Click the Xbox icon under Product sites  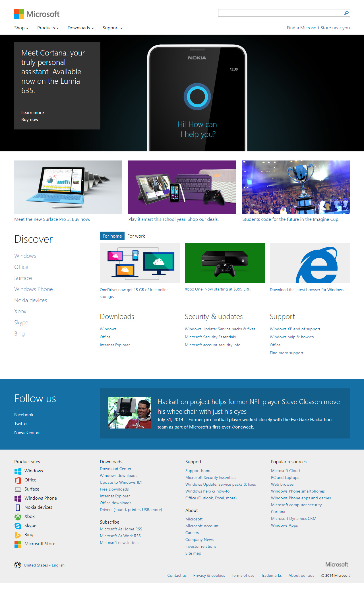tap(18, 517)
